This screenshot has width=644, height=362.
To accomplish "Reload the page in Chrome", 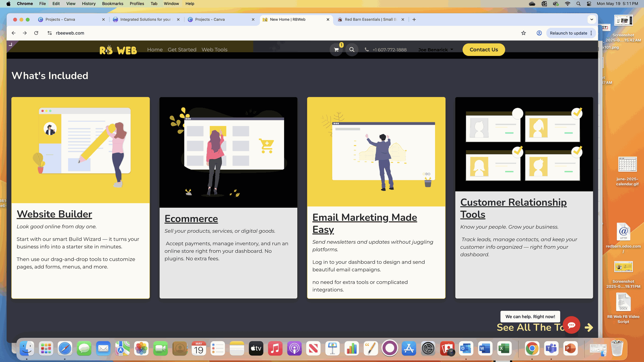I will [x=36, y=33].
